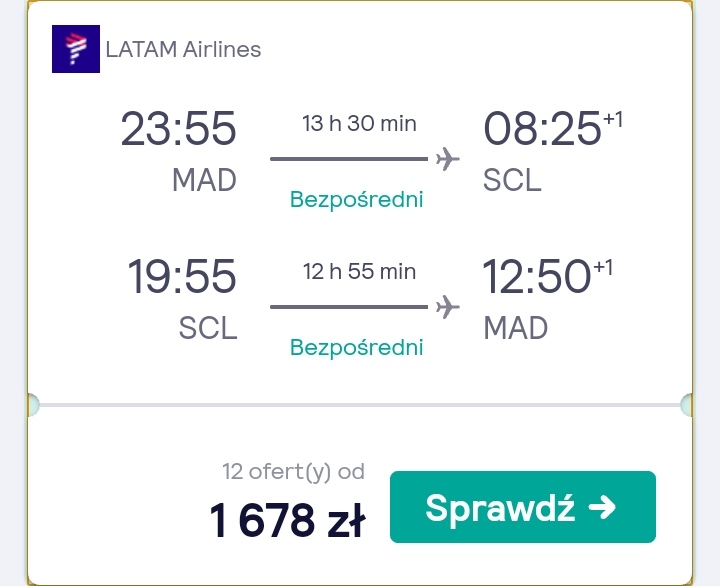This screenshot has width=720, height=586.
Task: Click the LATAM Airlines name text
Action: click(183, 49)
